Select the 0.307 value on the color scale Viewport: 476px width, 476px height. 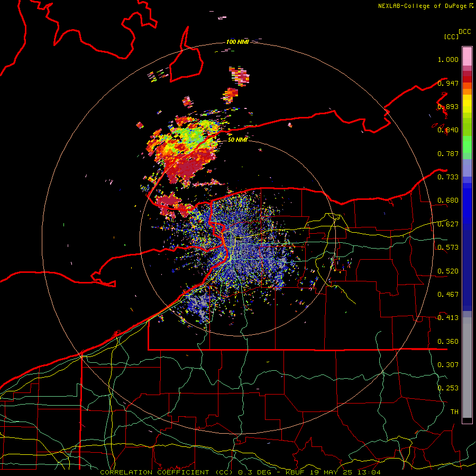click(448, 365)
